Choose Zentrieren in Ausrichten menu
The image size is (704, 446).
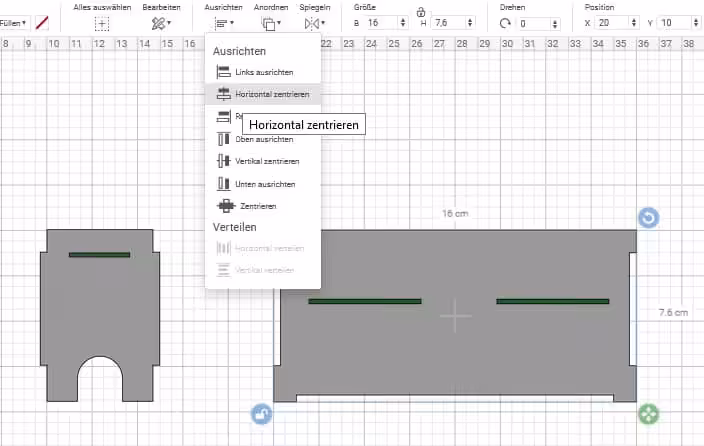[x=250, y=206]
